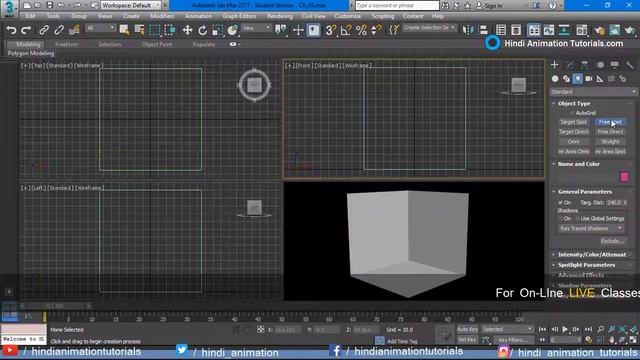Open the Standard lights type dropdown
This screenshot has width=640, height=360.
pyautogui.click(x=593, y=92)
